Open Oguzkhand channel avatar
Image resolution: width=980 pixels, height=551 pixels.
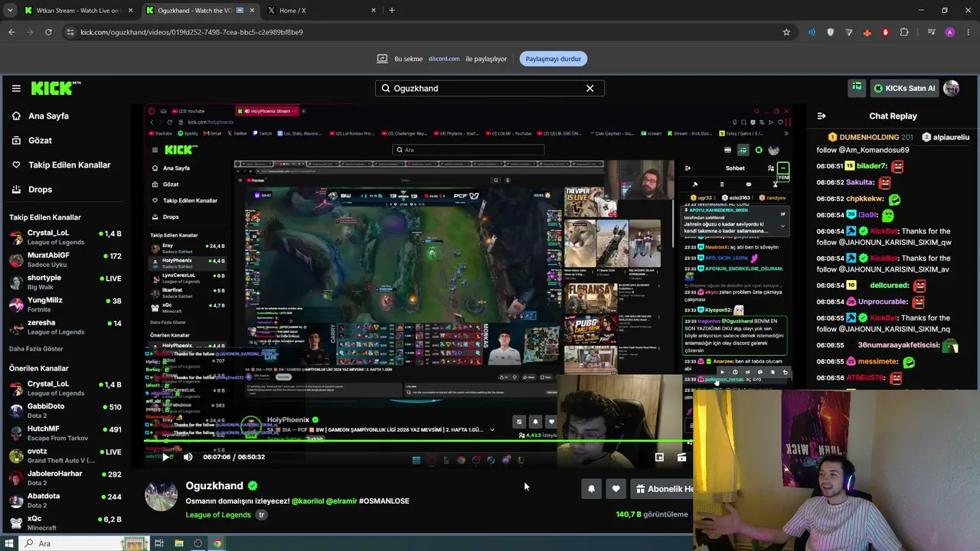coord(161,495)
